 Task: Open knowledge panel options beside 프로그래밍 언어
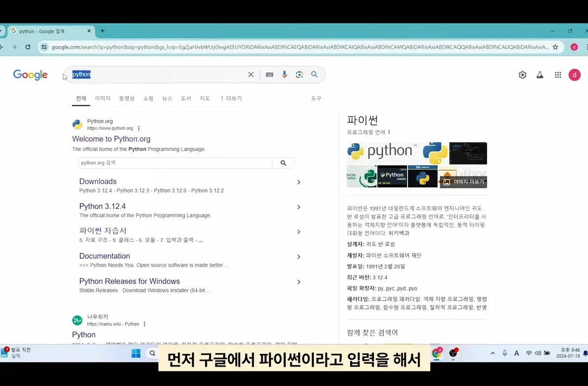pos(389,132)
